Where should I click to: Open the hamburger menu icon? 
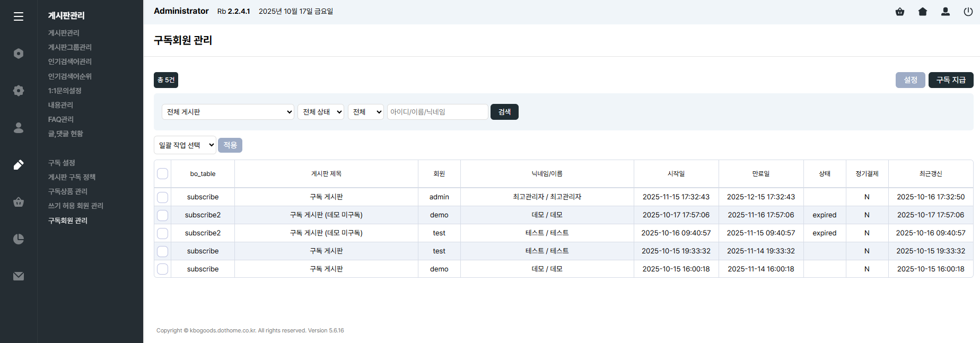tap(19, 16)
